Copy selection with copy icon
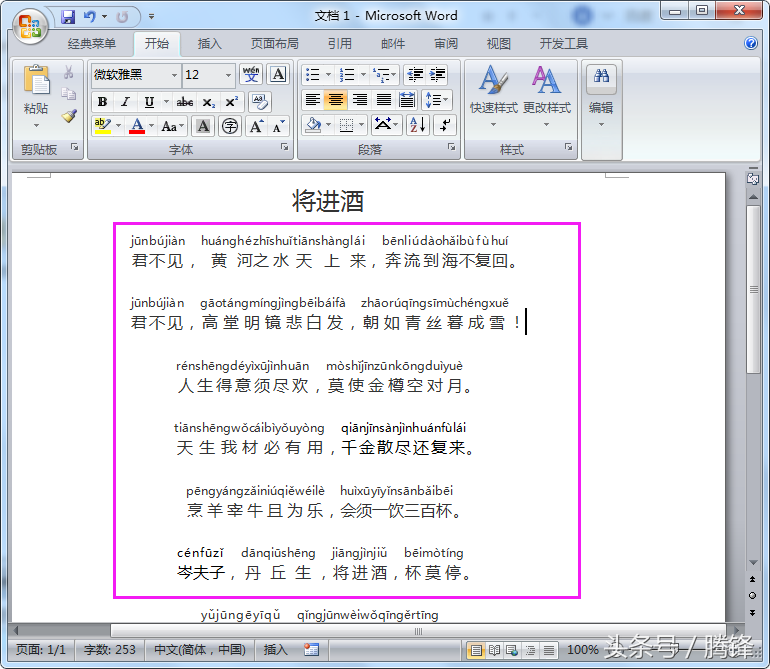Image resolution: width=770 pixels, height=669 pixels. point(69,94)
